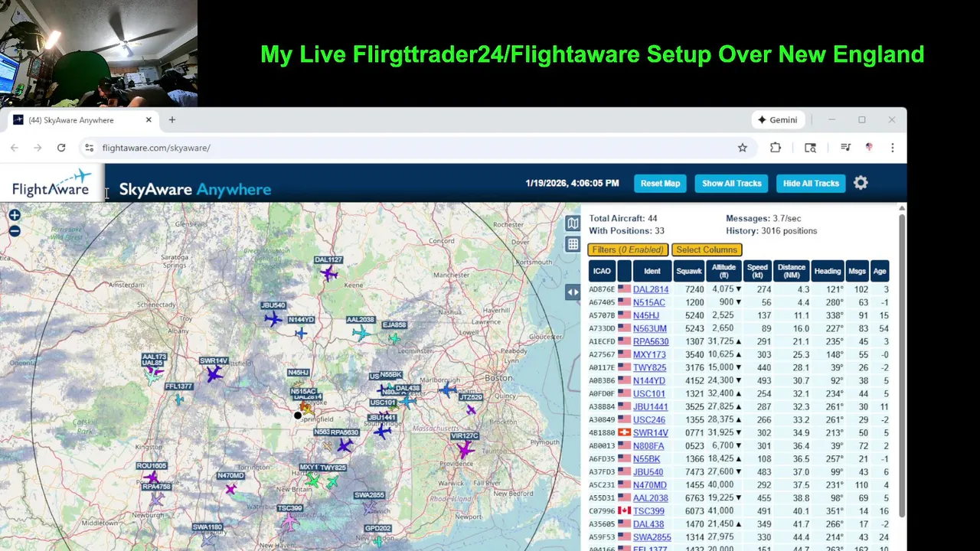Select the EJA858 aircraft icon on map
980x551 pixels.
(x=394, y=337)
